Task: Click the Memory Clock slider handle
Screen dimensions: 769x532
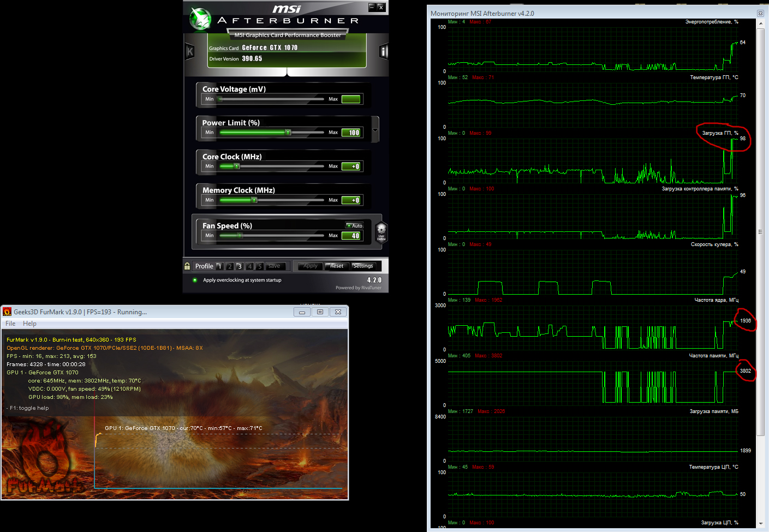Action: click(x=254, y=200)
